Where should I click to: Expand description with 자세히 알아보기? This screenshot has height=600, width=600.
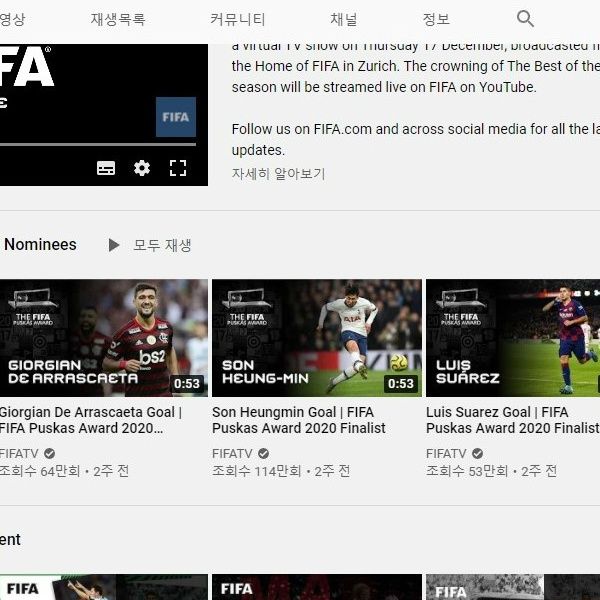pos(278,174)
